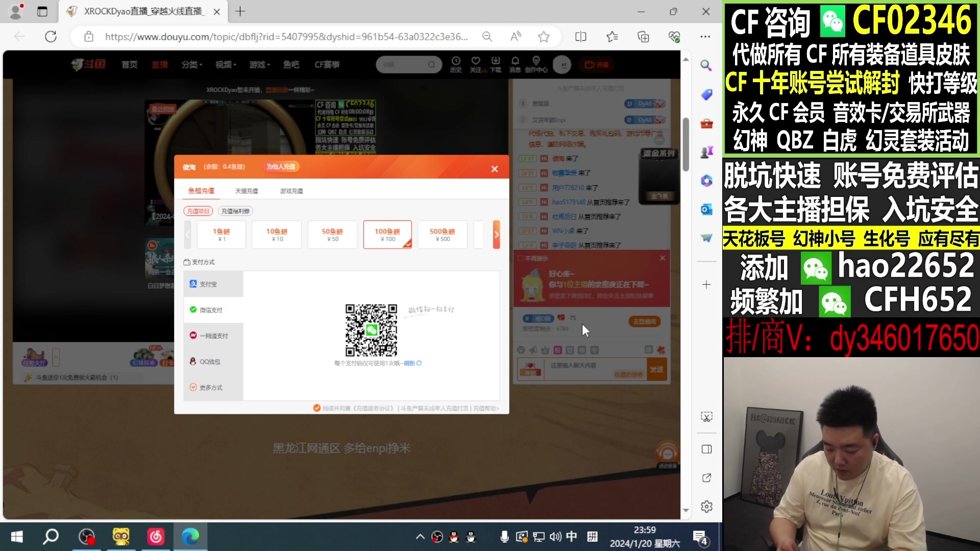This screenshot has width=980, height=551.
Task: Click the pink 粉 badge icon in chat toolbar
Action: (557, 350)
